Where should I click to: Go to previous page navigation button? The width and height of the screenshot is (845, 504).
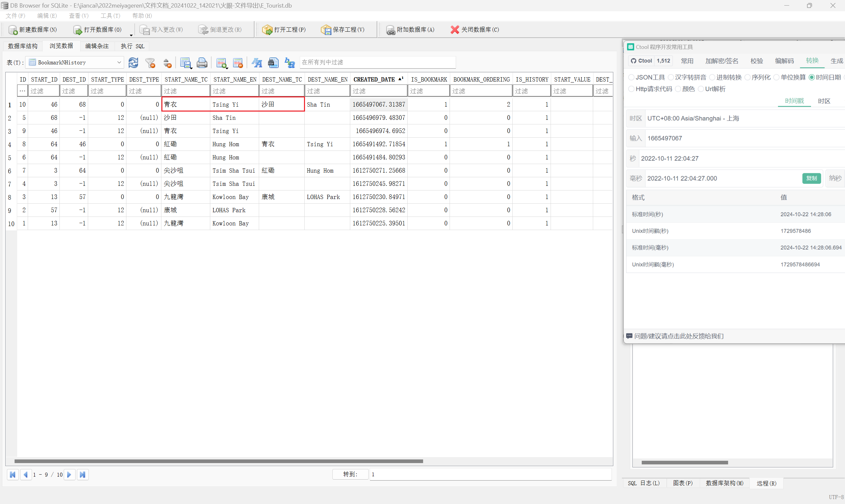(x=26, y=474)
